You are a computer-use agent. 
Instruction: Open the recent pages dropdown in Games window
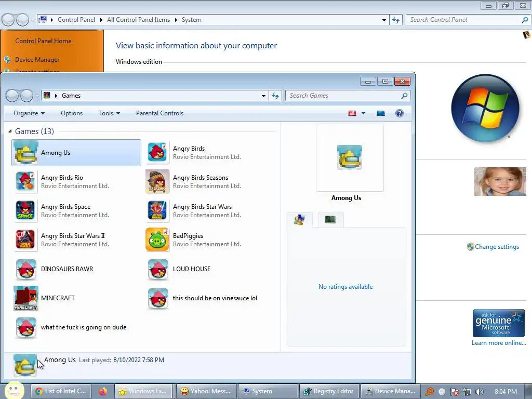click(37, 96)
